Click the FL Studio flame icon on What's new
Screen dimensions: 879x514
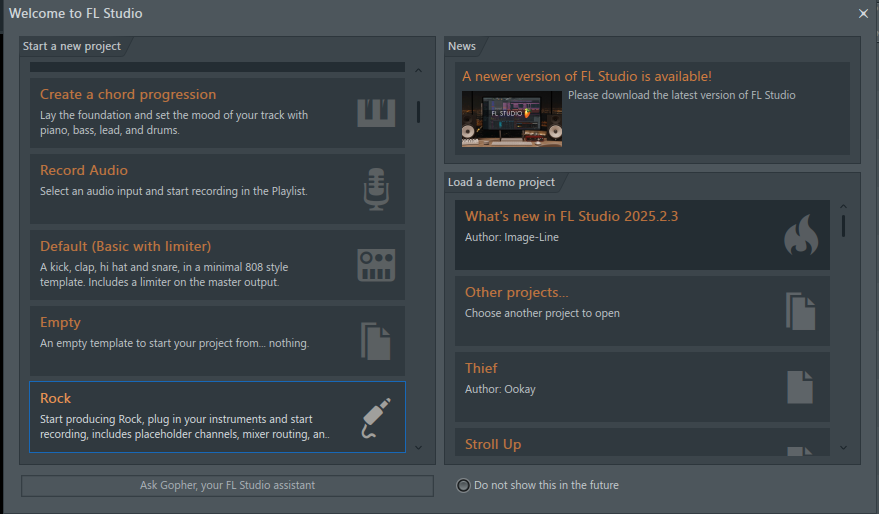(x=801, y=236)
